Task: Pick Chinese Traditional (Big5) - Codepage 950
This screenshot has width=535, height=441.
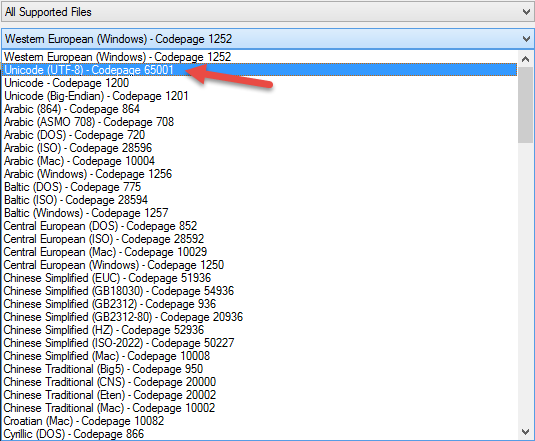Action: (260, 369)
